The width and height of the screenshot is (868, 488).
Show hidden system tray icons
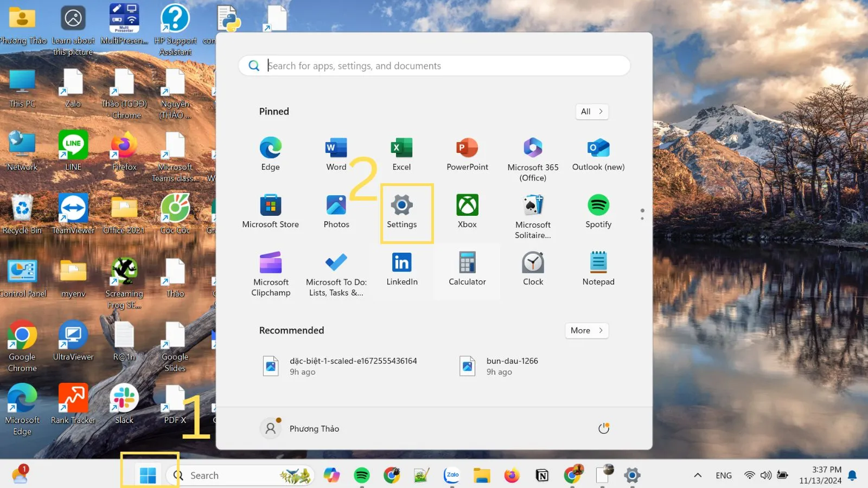tap(697, 475)
